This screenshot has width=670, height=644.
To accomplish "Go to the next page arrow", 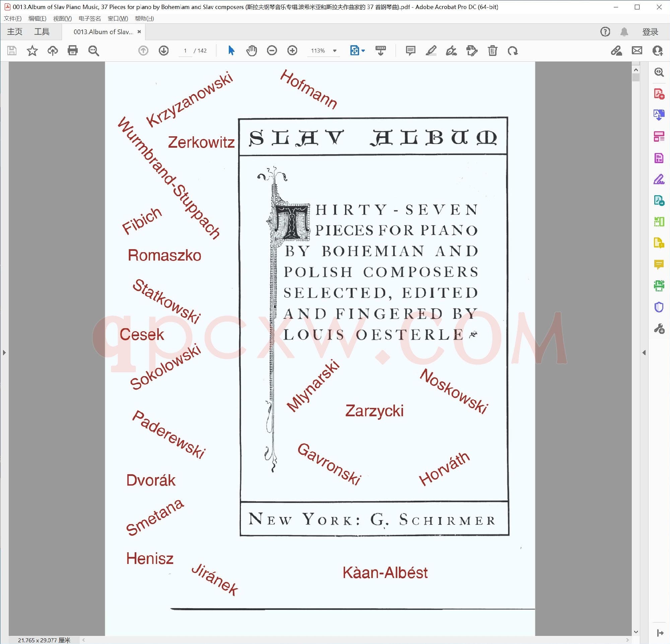I will pyautogui.click(x=163, y=51).
